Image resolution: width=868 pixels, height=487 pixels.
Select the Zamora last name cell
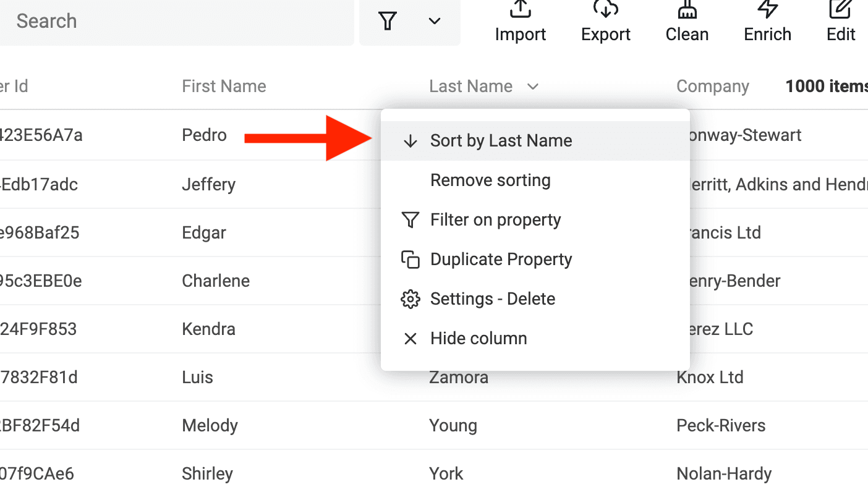(458, 378)
